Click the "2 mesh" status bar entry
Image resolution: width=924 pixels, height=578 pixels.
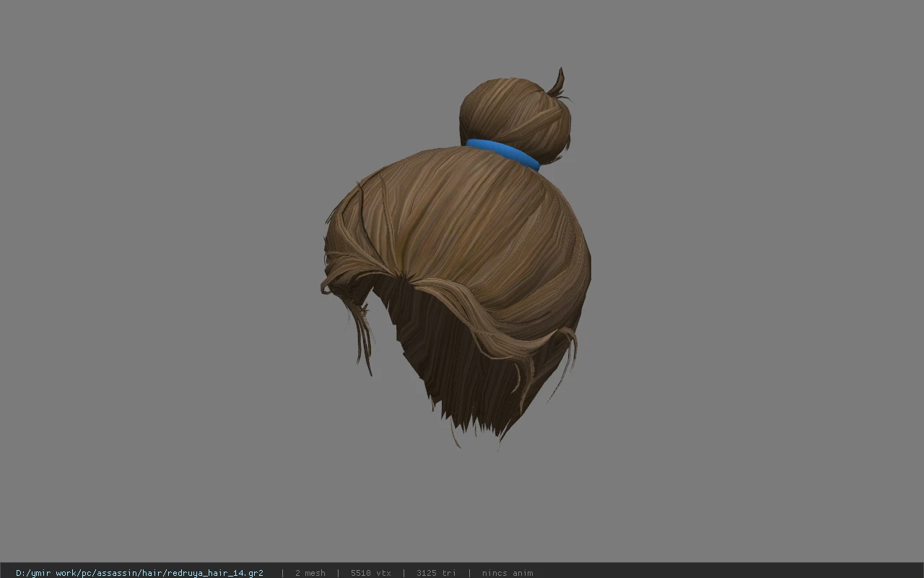coord(310,573)
